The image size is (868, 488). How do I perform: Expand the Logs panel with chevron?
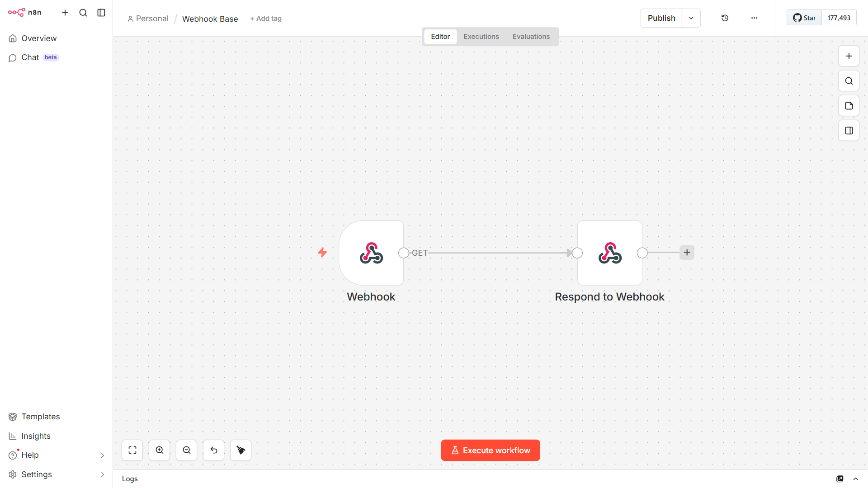click(855, 479)
